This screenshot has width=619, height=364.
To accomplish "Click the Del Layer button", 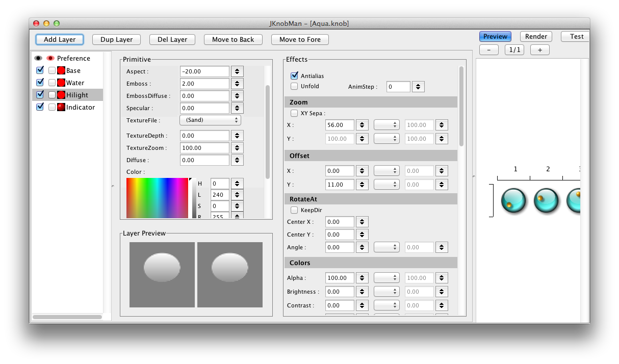I will (x=172, y=39).
